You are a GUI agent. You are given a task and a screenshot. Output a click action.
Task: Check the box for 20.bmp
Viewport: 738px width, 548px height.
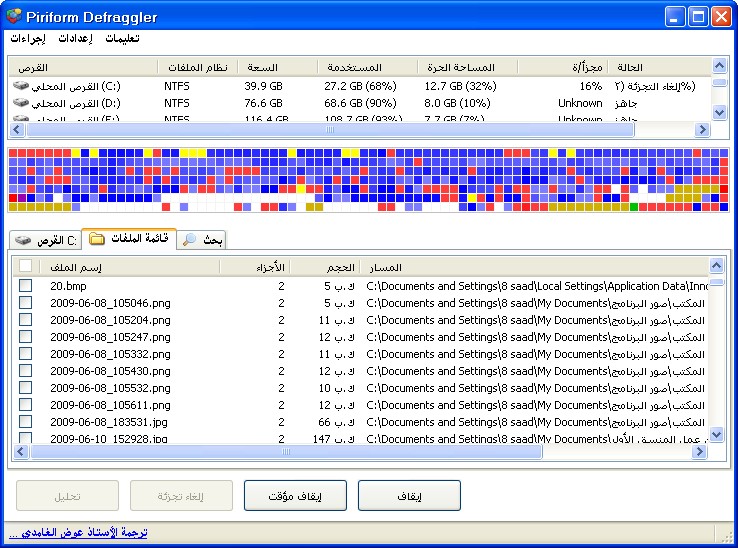pos(25,286)
